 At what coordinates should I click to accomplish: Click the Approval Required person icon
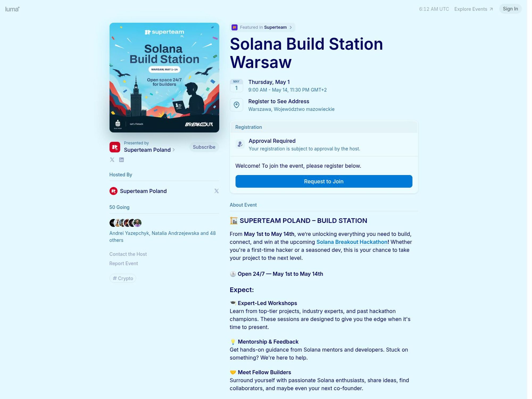pyautogui.click(x=240, y=144)
